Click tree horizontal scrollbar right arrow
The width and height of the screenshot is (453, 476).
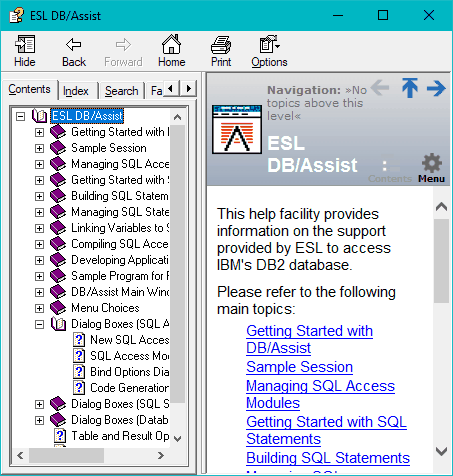(x=161, y=455)
